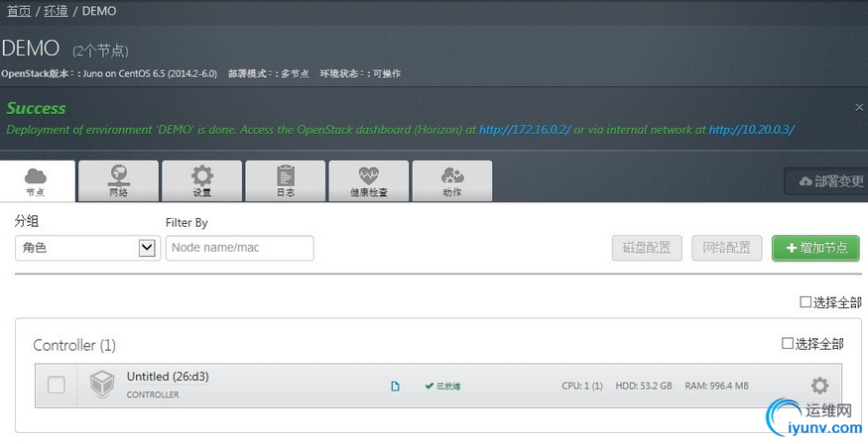Click the server box icon of node Untitled (26:d3)
The image size is (868, 444).
point(102,385)
